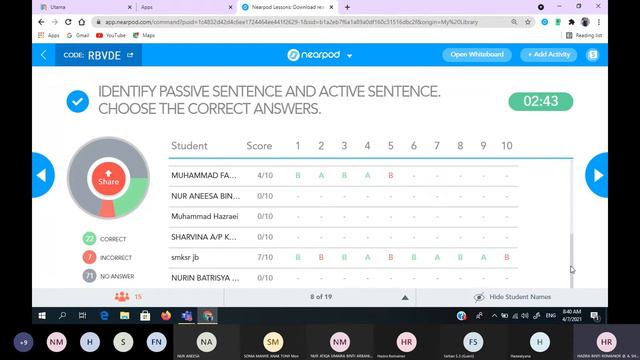Click the address bar URL
The width and height of the screenshot is (640, 360).
pyautogui.click(x=291, y=22)
